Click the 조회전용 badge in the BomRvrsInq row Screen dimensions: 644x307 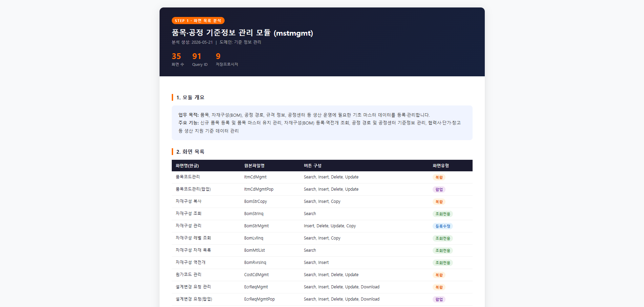pos(442,263)
